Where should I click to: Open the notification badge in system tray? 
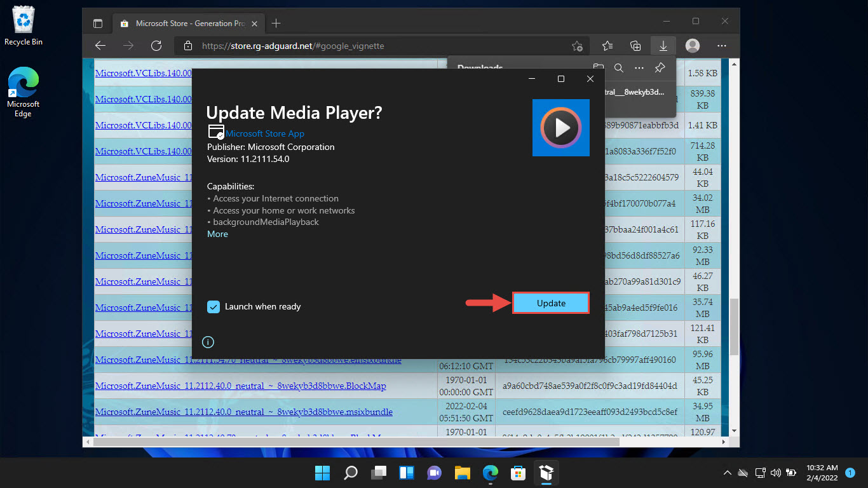850,473
